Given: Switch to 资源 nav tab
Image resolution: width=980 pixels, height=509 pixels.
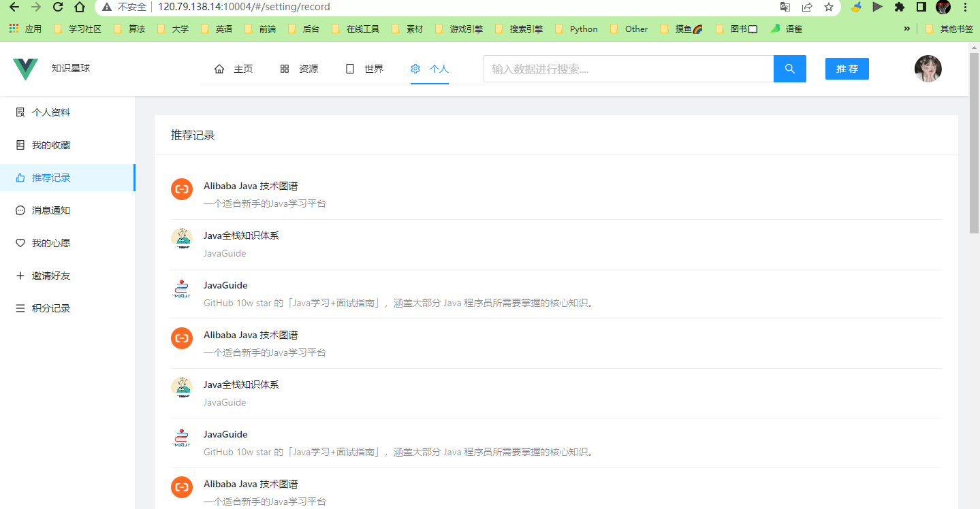Looking at the screenshot, I should click(x=299, y=69).
